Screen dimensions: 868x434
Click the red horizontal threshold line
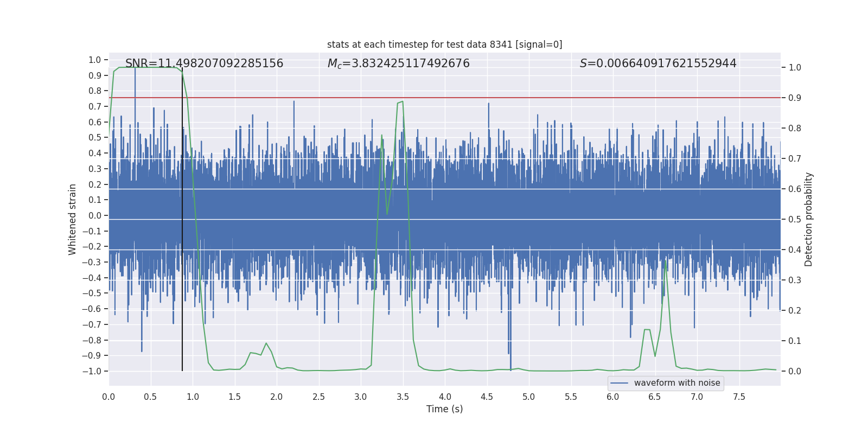tap(445, 98)
